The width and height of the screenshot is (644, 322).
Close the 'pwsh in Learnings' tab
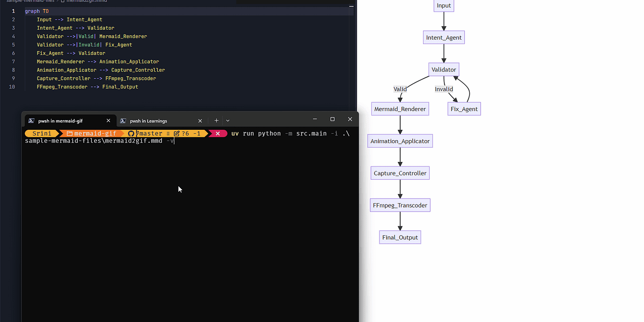click(200, 120)
